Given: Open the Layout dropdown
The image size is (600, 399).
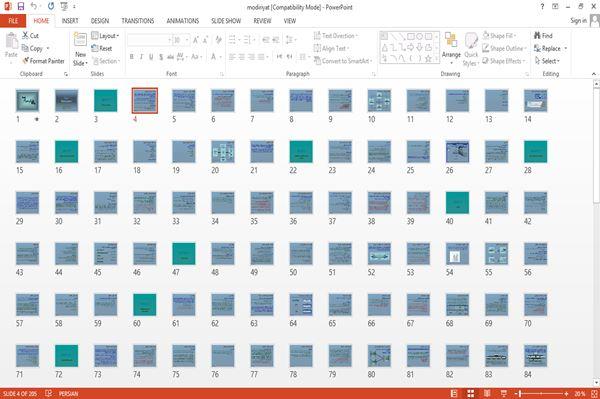Looking at the screenshot, I should click(x=106, y=36).
